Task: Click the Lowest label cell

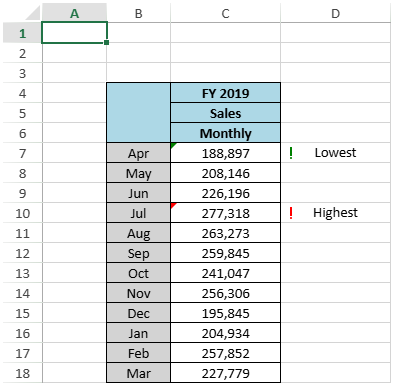Action: click(x=335, y=153)
